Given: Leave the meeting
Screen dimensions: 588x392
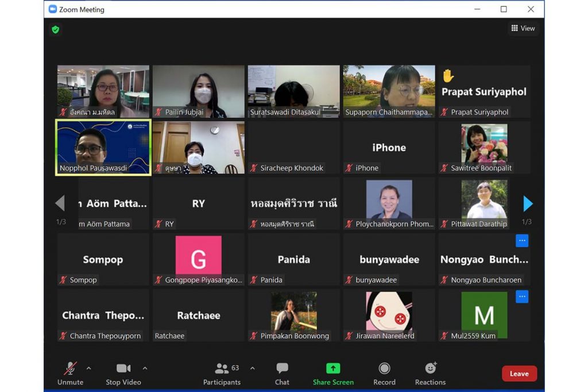Looking at the screenshot, I should tap(519, 374).
